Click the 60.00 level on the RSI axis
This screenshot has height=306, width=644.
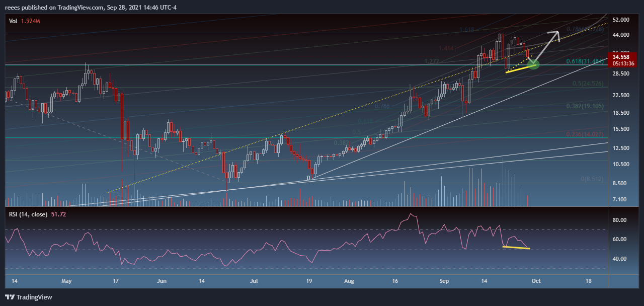(620, 240)
